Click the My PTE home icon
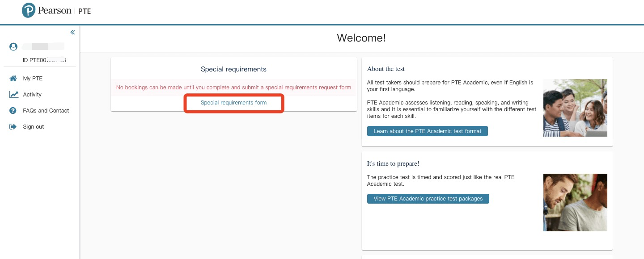This screenshot has height=259, width=644. (x=13, y=79)
